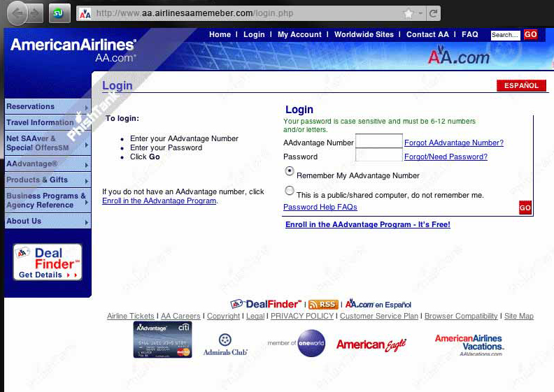The height and width of the screenshot is (392, 554).
Task: Click the browser back arrow button
Action: tap(17, 13)
